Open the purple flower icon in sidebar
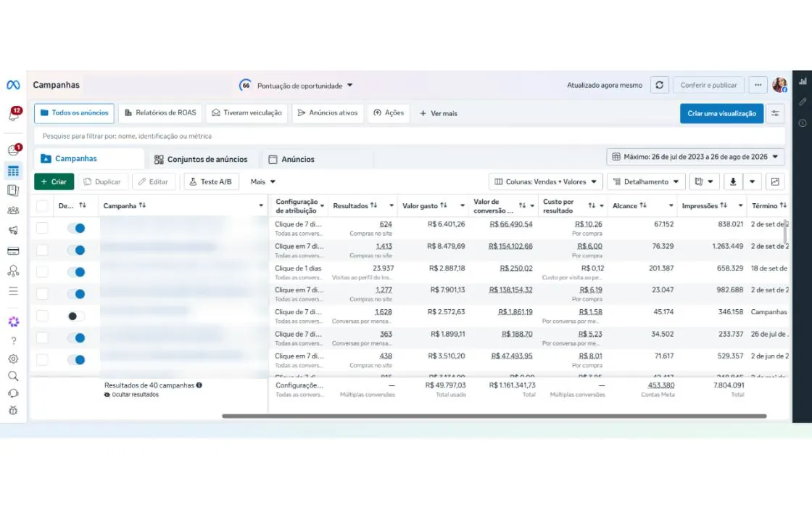This screenshot has width=812, height=508. [x=14, y=322]
